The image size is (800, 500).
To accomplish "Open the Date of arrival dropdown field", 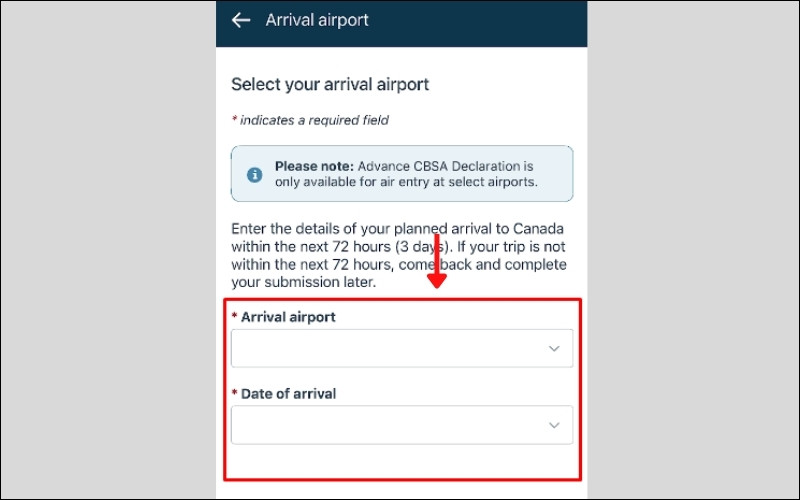I will [x=390, y=425].
